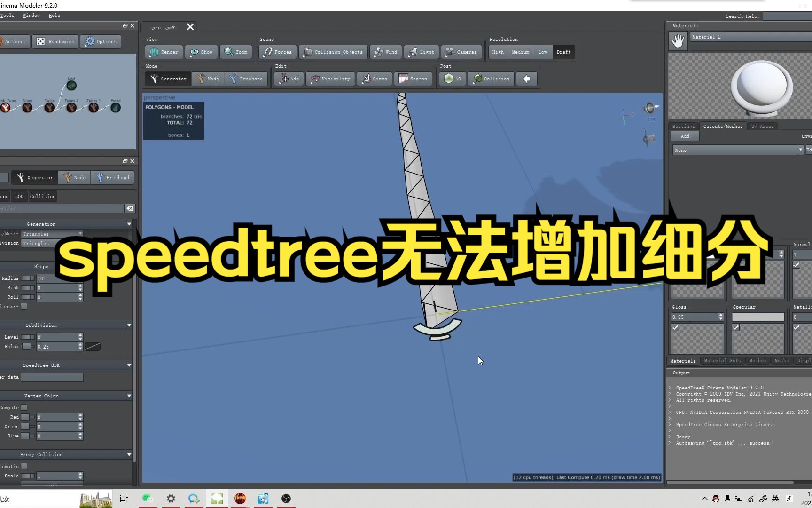Toggle the Gizmo tool
812x508 pixels.
click(375, 79)
